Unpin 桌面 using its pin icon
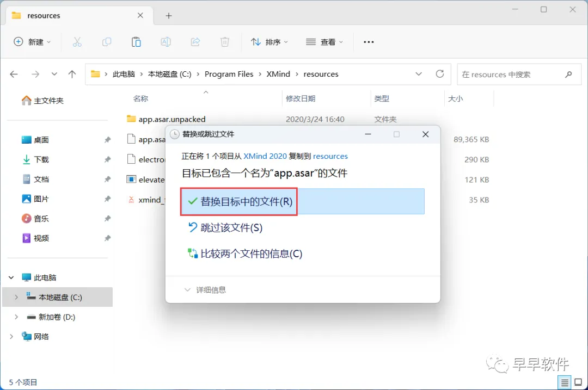Image resolution: width=588 pixels, height=390 pixels. (x=107, y=140)
